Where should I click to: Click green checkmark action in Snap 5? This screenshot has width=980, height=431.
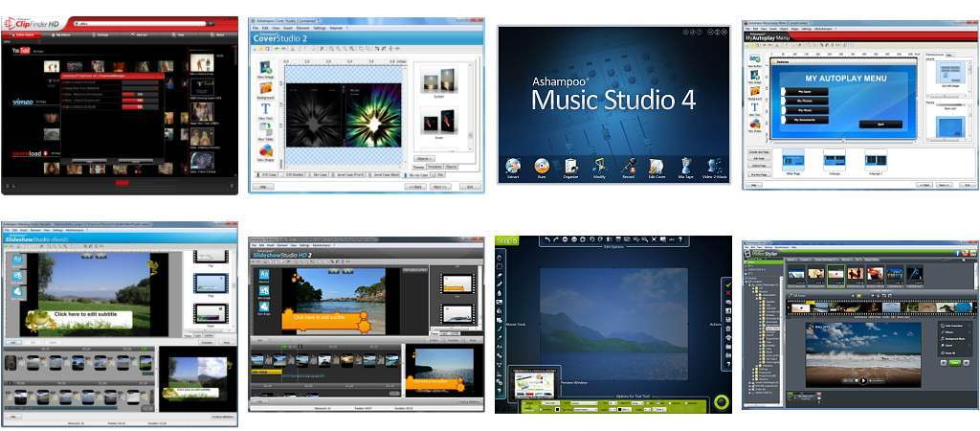(x=727, y=284)
